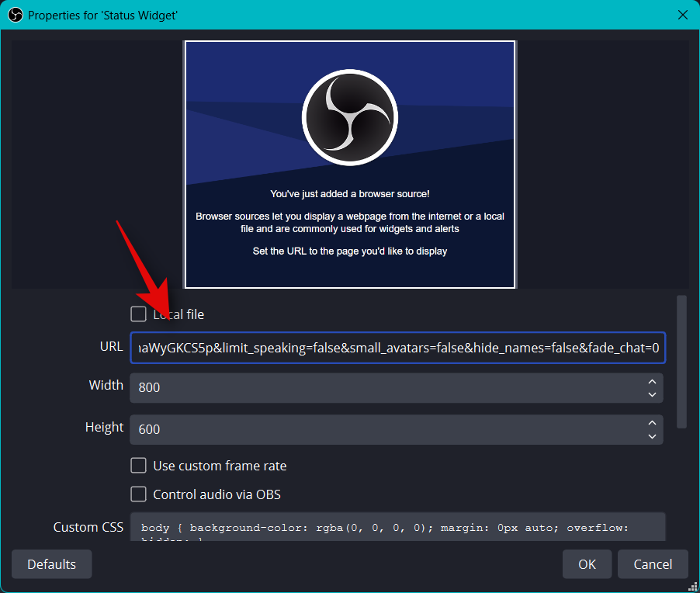This screenshot has width=700, height=593.
Task: Click the properties panel vertical scrollbar
Action: coord(681,362)
